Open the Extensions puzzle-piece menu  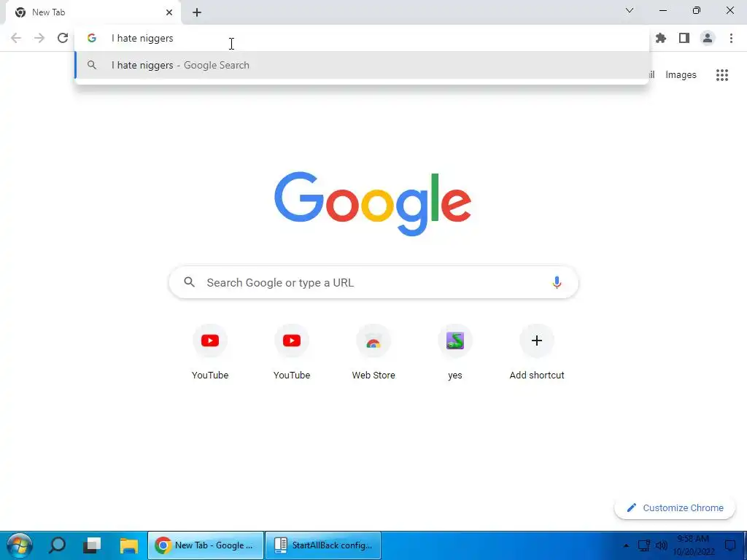tap(661, 38)
